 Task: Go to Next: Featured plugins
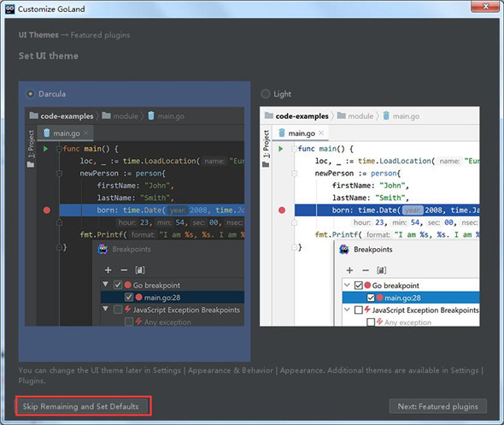[x=437, y=406]
